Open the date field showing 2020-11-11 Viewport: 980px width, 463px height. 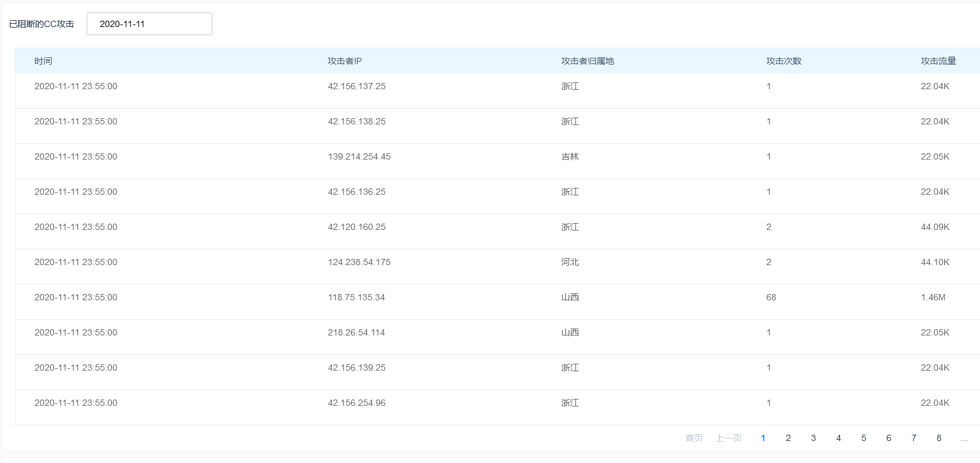150,24
